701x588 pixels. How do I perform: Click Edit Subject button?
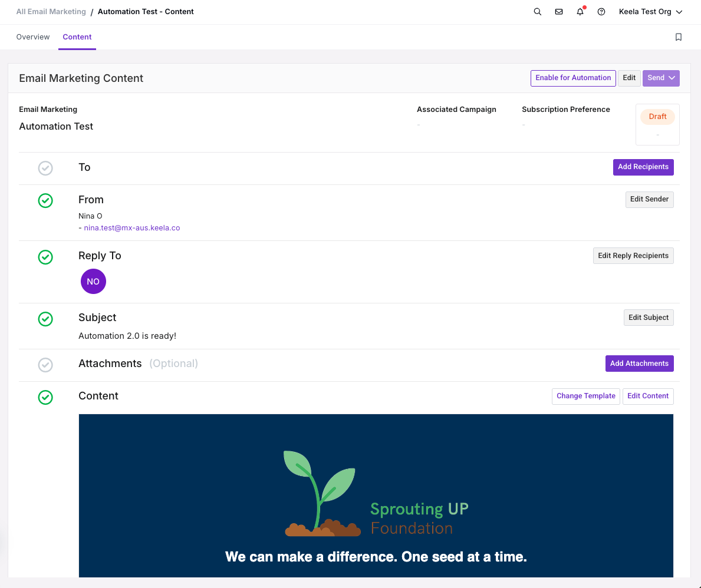649,318
